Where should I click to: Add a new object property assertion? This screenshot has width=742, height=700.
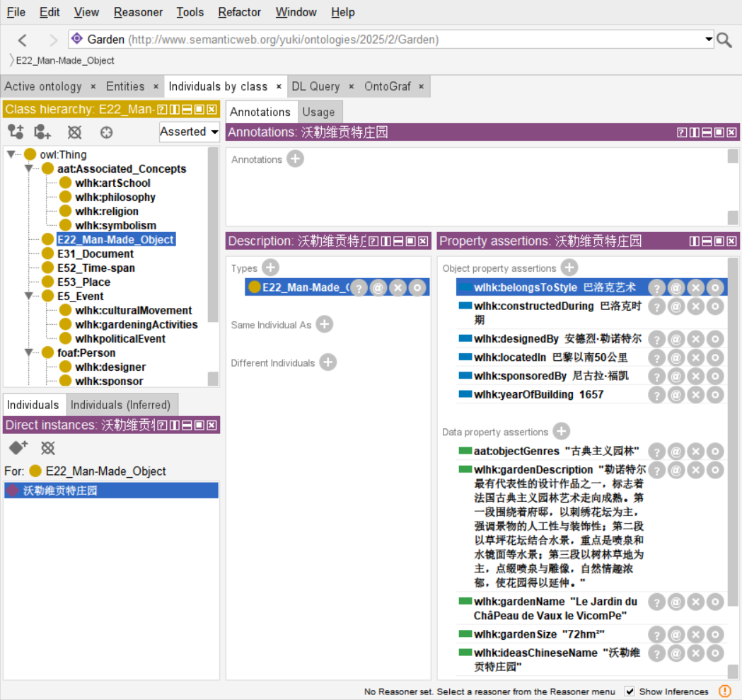click(x=569, y=268)
